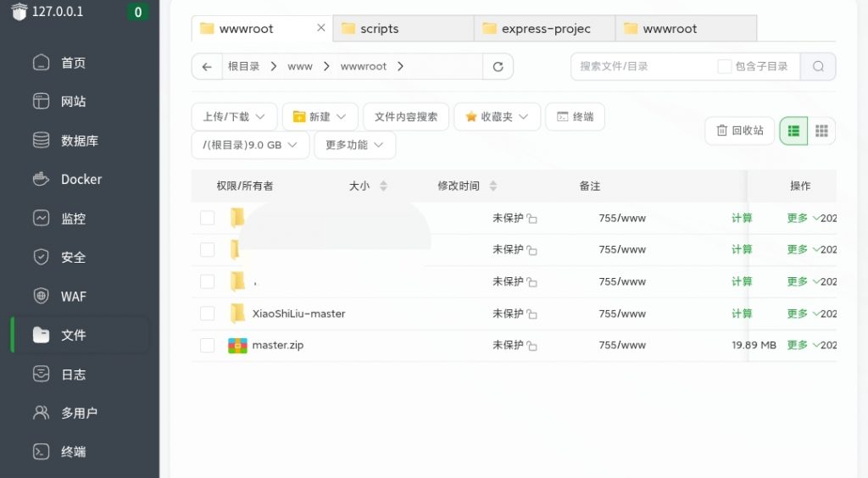Click 计算 for XiaoShiLiu-master folder

[x=742, y=314]
